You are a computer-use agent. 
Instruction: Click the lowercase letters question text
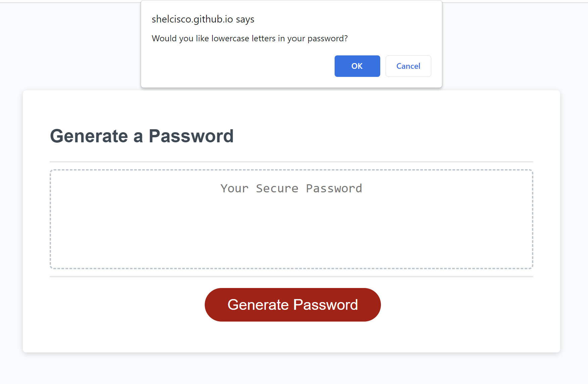[x=250, y=38]
